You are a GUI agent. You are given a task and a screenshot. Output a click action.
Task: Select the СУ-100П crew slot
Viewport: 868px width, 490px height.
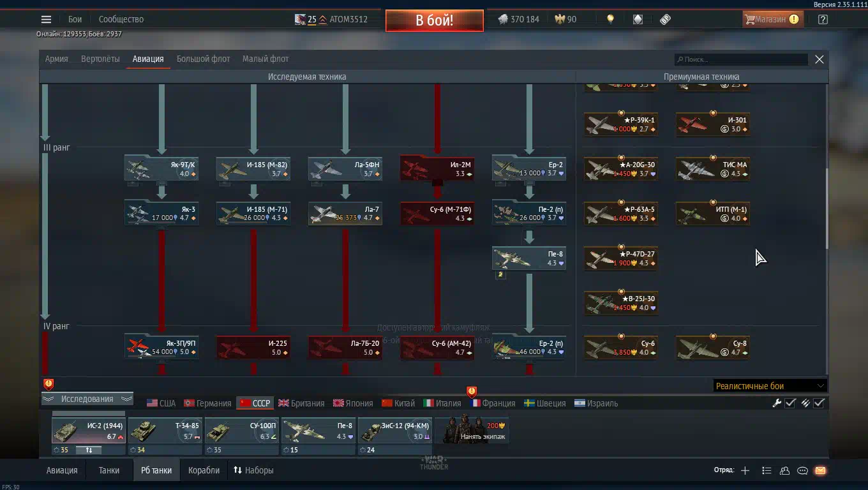point(242,430)
